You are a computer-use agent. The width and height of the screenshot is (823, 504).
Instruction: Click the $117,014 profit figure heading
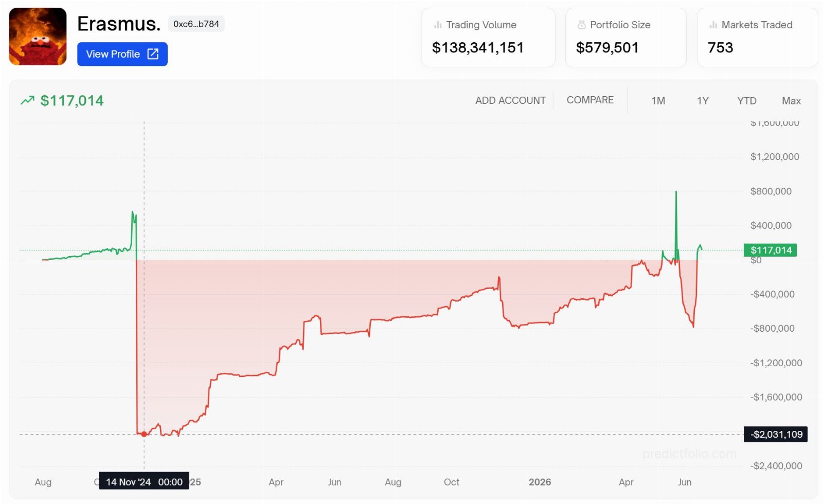72,100
